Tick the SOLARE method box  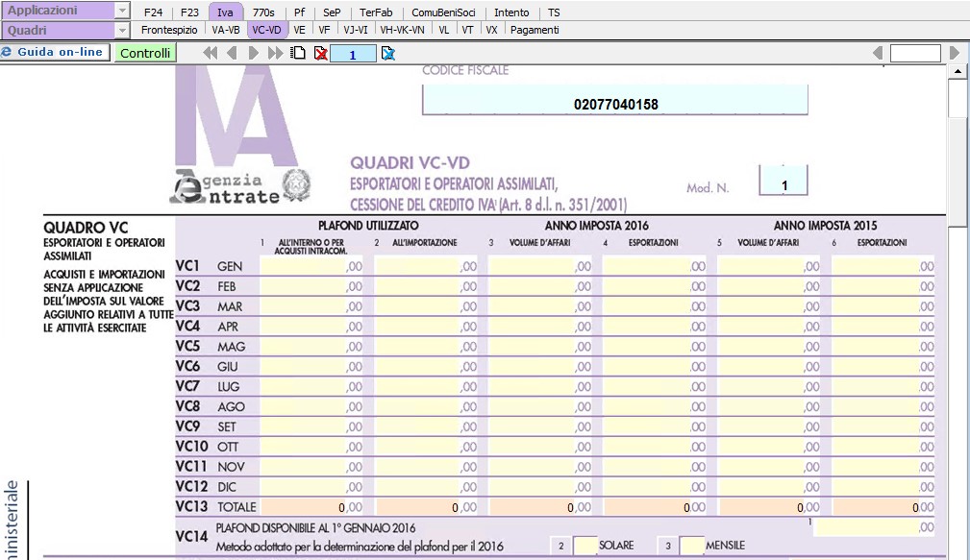584,546
